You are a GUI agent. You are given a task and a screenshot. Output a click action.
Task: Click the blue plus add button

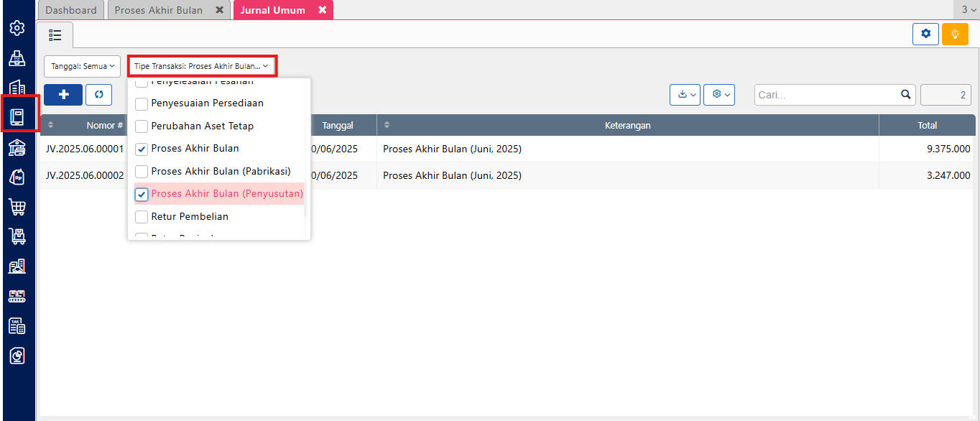pos(63,95)
